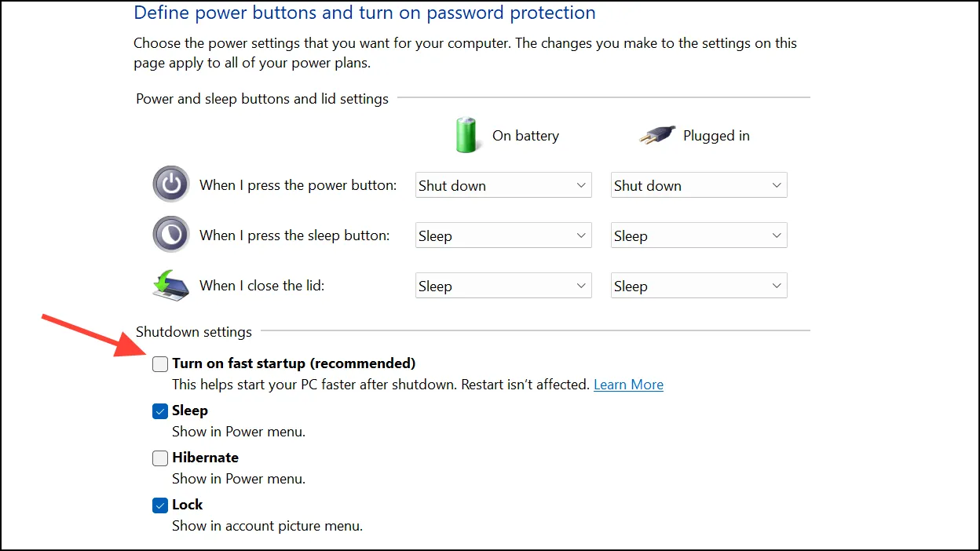980x551 pixels.
Task: Open sleep button On battery dropdown
Action: pos(503,235)
